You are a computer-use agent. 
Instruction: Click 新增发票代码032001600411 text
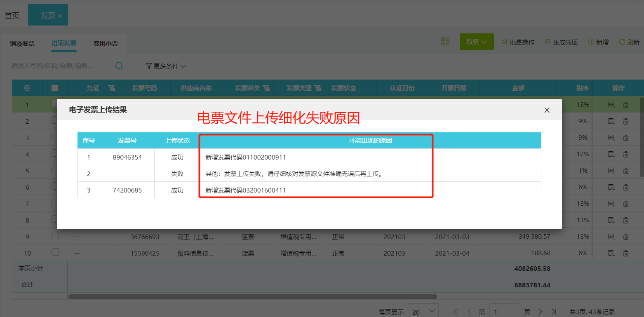pyautogui.click(x=246, y=190)
